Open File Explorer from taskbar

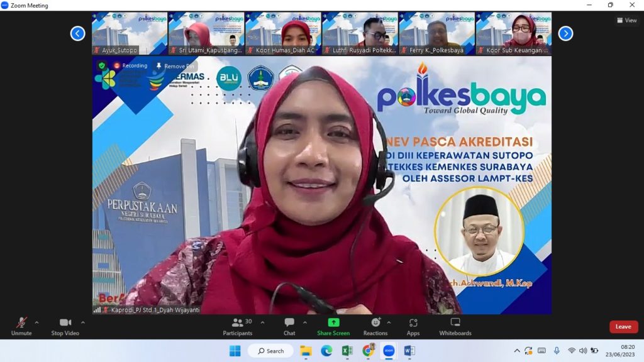(306, 351)
